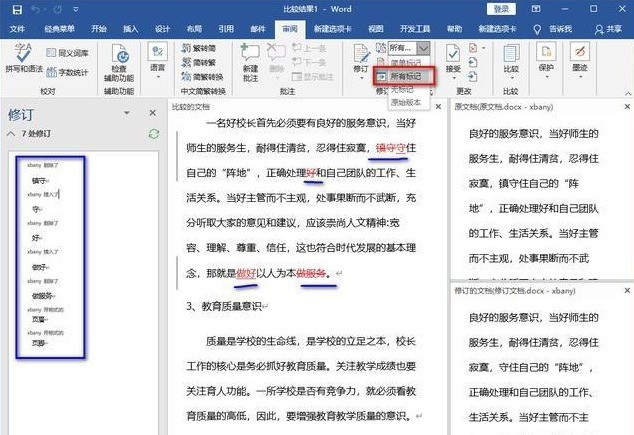Run 拼写和语法 spelling check
The height and width of the screenshot is (435, 634).
[x=23, y=59]
